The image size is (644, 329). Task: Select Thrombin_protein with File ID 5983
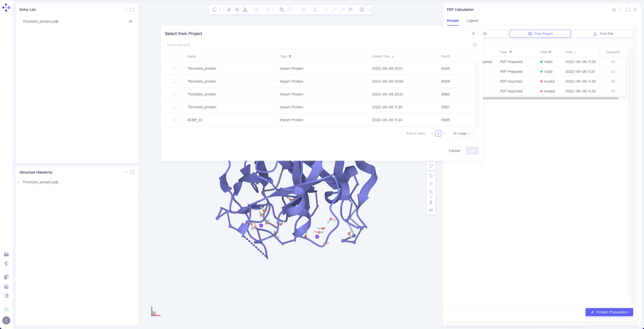174,94
